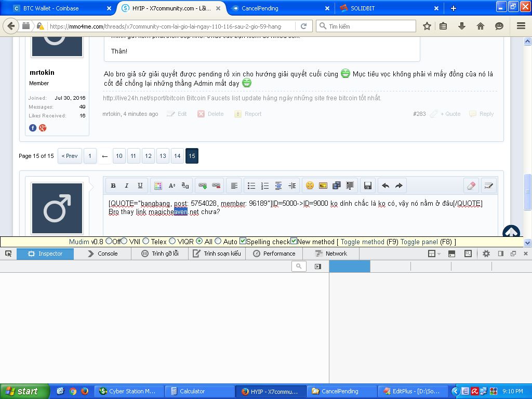Remove link using unlink icon
The image size is (532, 399).
point(216,185)
